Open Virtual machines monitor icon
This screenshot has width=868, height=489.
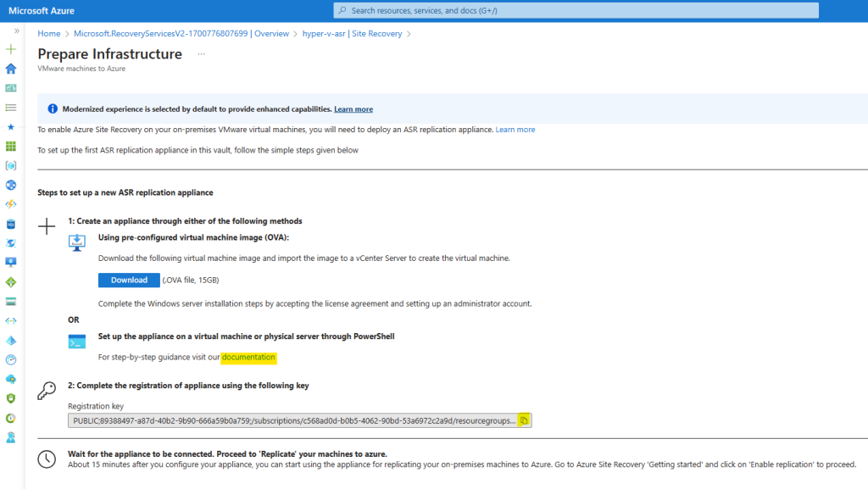pyautogui.click(x=10, y=262)
